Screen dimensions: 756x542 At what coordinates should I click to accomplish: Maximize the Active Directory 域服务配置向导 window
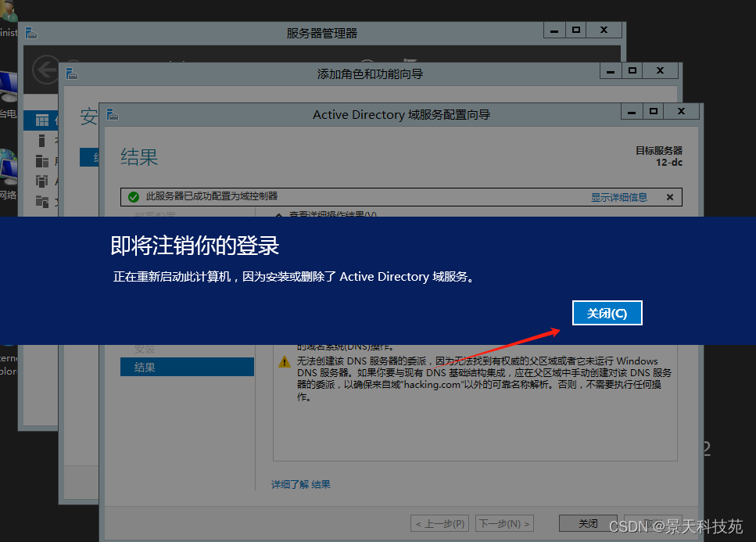tap(654, 112)
